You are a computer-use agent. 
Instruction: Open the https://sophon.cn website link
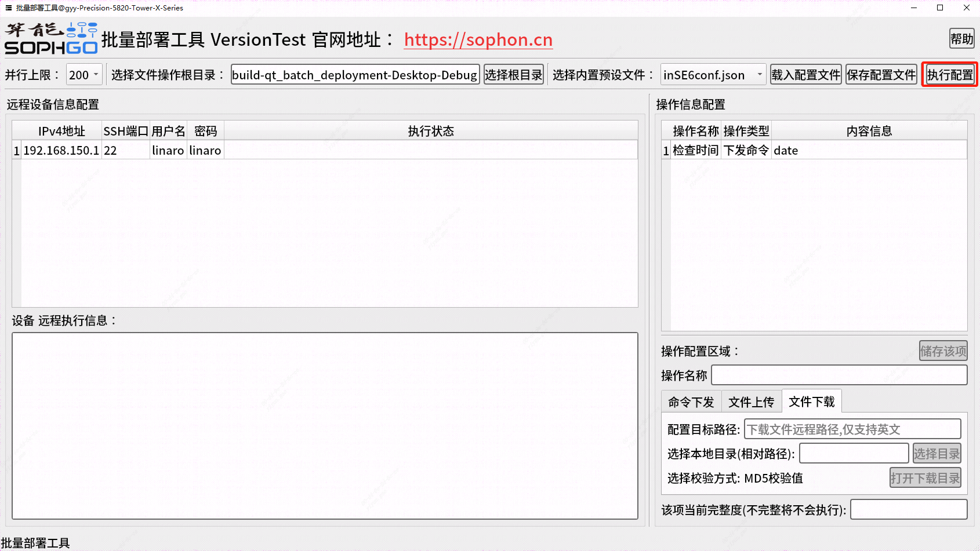[478, 40]
